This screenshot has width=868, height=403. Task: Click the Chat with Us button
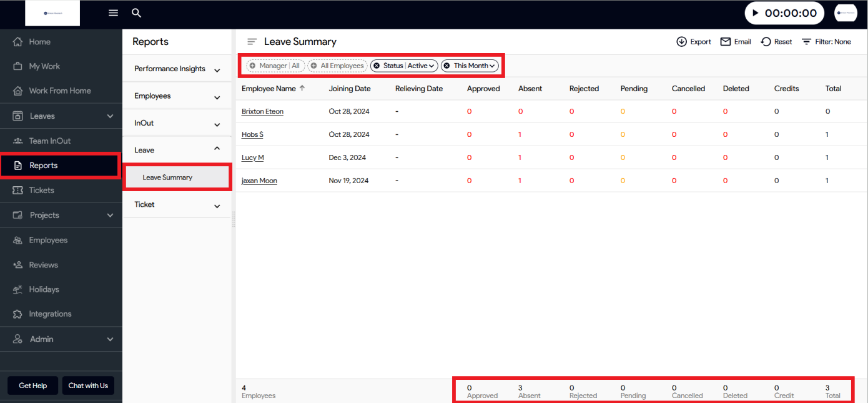coord(88,386)
